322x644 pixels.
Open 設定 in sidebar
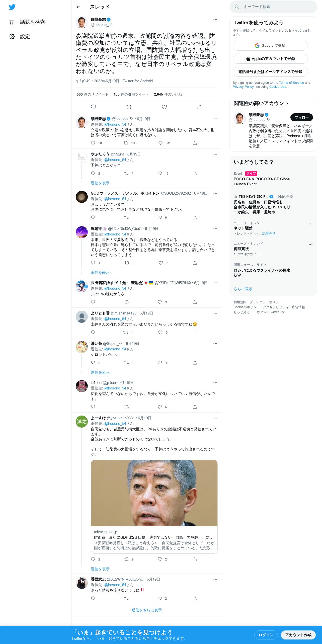click(20, 37)
